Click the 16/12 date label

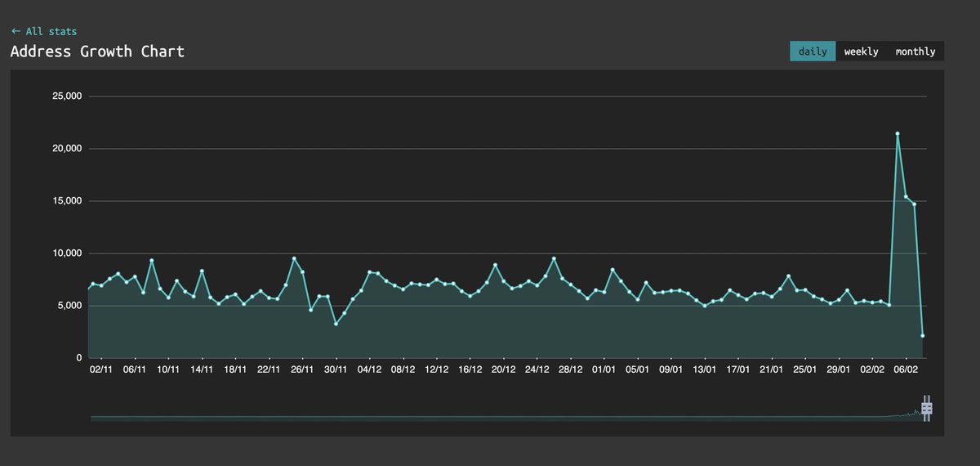(470, 370)
